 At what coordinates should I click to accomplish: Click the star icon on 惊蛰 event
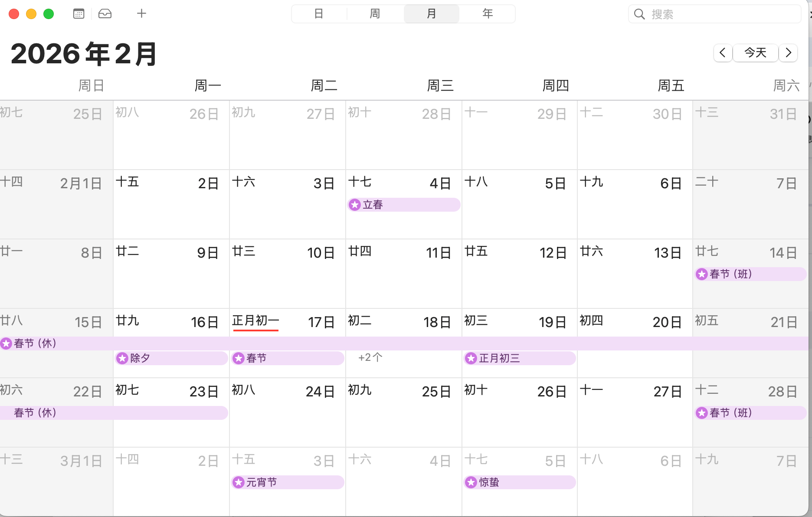click(x=471, y=482)
